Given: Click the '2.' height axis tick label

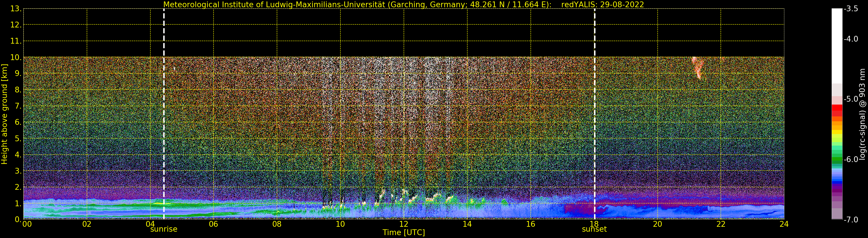Looking at the screenshot, I should point(18,187).
